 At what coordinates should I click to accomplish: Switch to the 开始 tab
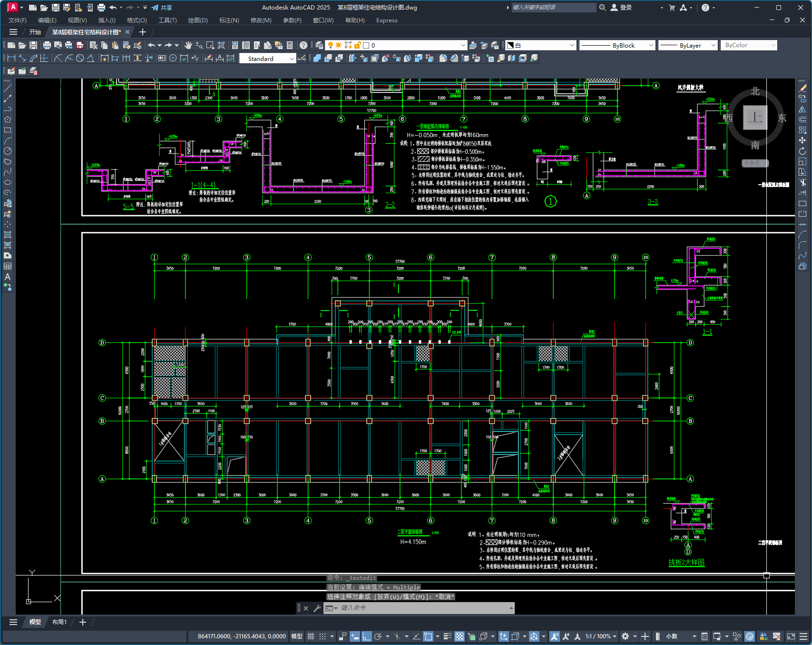point(35,32)
